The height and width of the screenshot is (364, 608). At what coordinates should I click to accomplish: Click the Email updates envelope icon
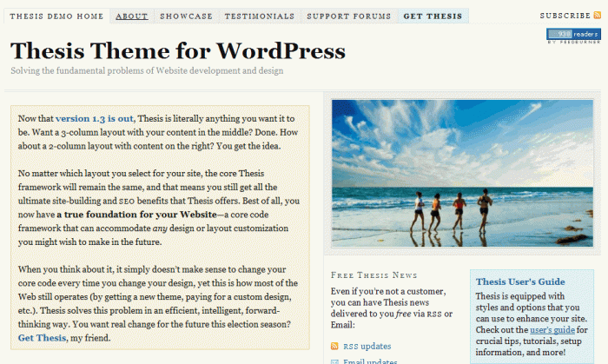(334, 361)
